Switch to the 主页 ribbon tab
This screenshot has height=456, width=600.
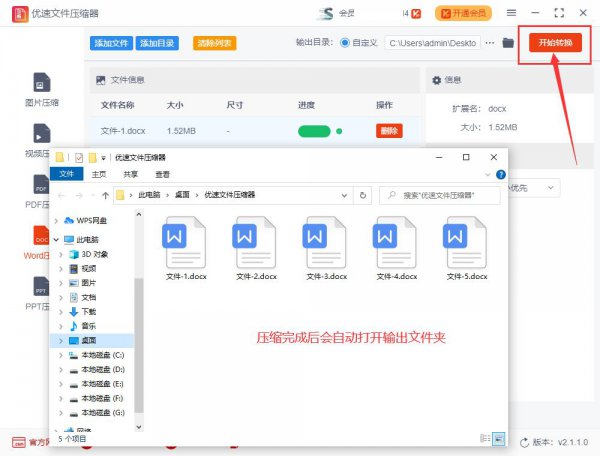tap(99, 174)
